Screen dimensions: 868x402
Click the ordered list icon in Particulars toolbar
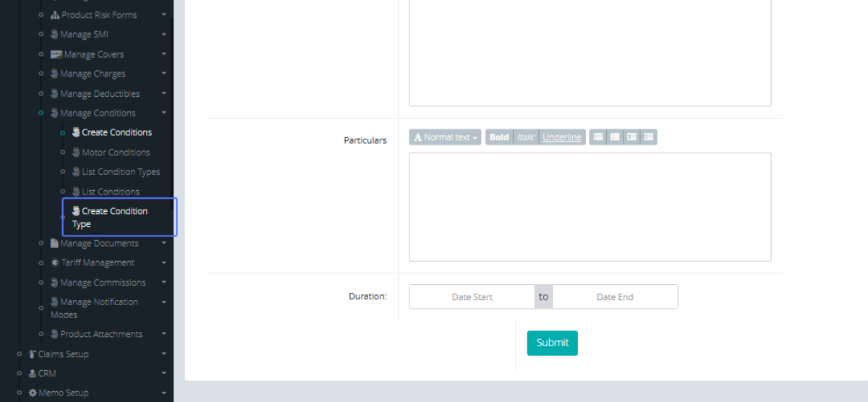point(614,137)
